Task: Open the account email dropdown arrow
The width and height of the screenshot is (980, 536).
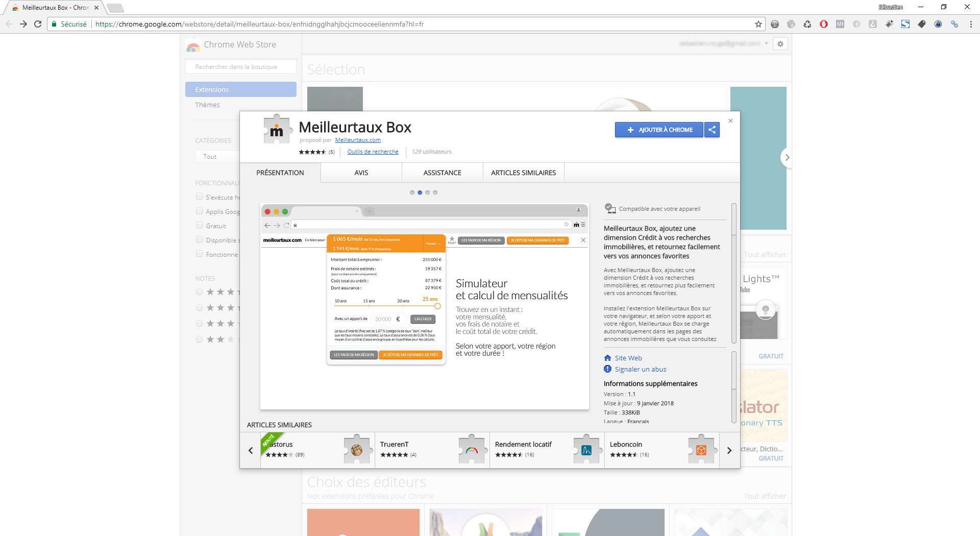Action: click(x=766, y=44)
